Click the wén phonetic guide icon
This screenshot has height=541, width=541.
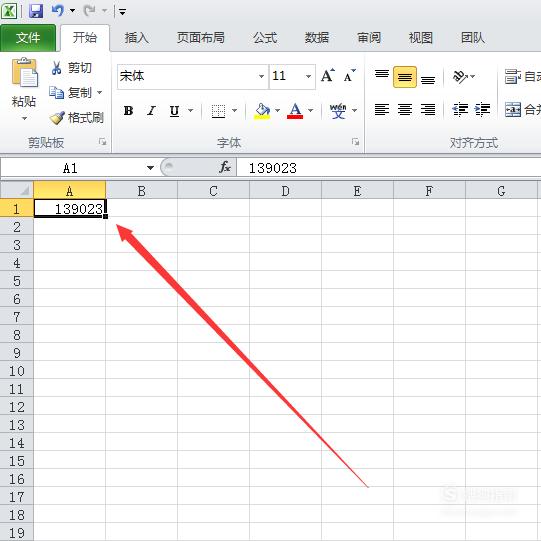[338, 111]
